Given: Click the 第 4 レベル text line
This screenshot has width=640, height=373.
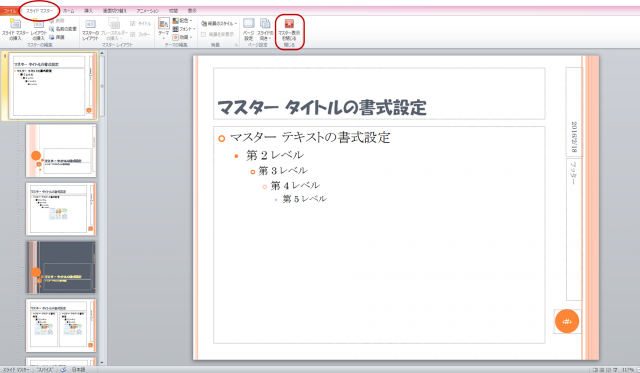Looking at the screenshot, I should tap(295, 186).
